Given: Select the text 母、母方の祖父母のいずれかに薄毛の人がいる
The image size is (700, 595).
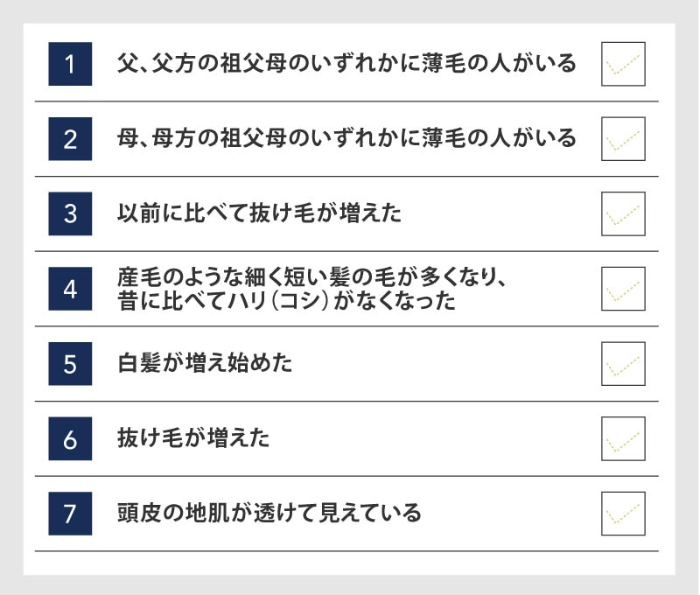Looking at the screenshot, I should coord(346,138).
